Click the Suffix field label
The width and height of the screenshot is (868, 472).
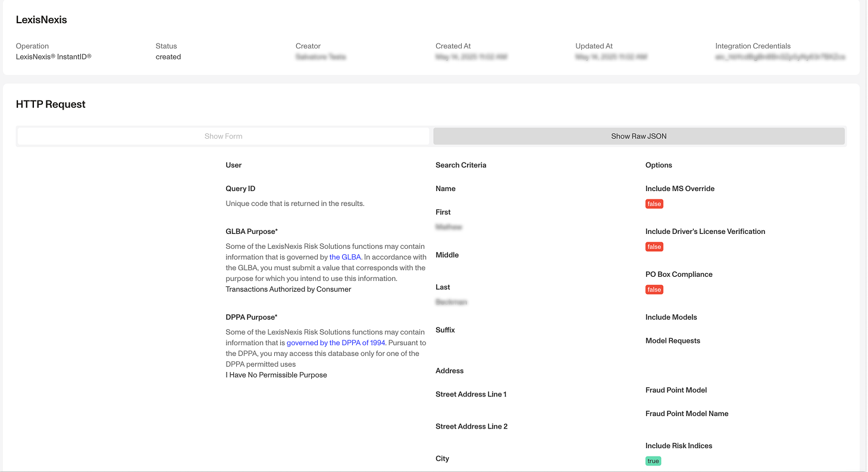445,330
